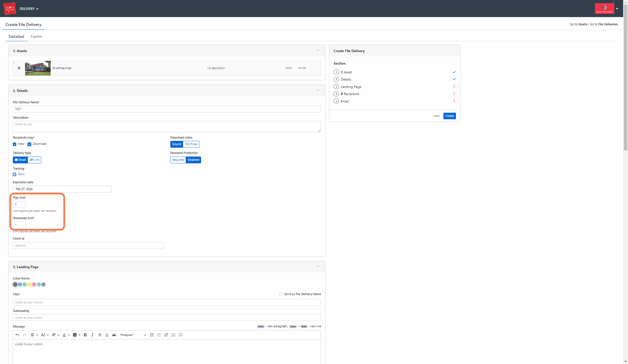
Task: Open the font background color dropdown
Action: pos(77,335)
